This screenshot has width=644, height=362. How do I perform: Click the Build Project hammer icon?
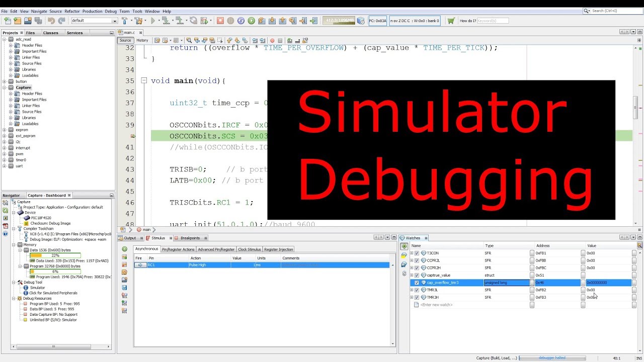(x=124, y=21)
